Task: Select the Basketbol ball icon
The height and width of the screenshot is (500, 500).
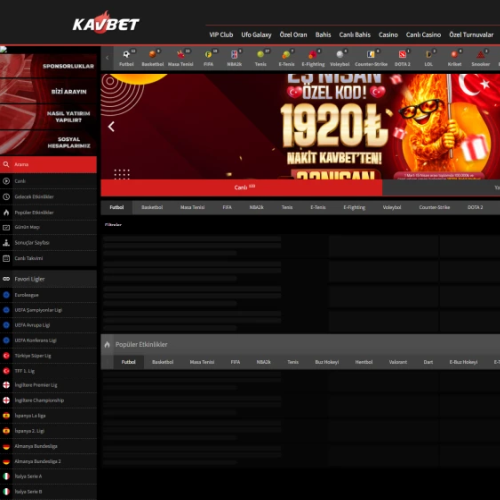Action: pyautogui.click(x=152, y=54)
